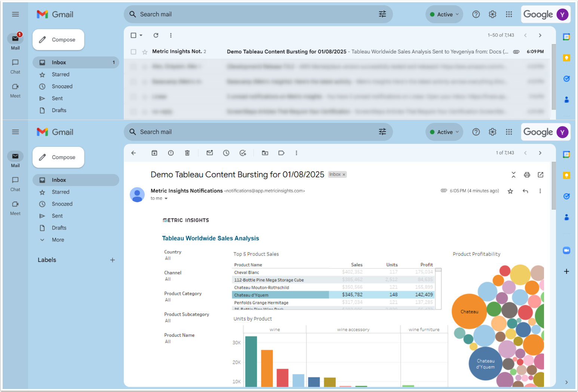Screen dimensions: 578x392
Task: Open dropdown arrow next to select-all checkbox
Action: [x=141, y=35]
